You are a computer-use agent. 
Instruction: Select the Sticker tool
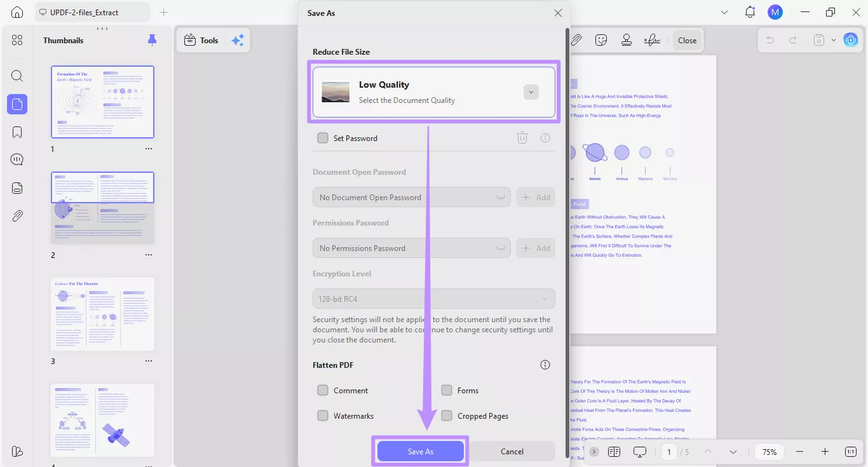601,39
